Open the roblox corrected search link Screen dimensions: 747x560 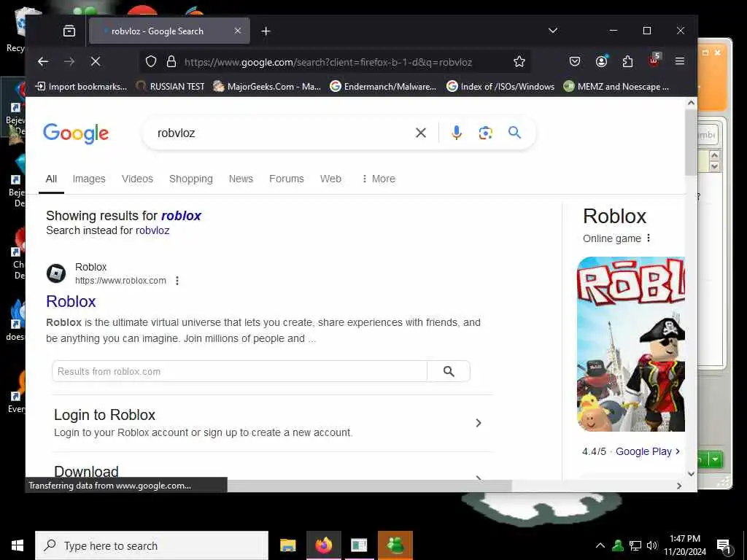181,216
